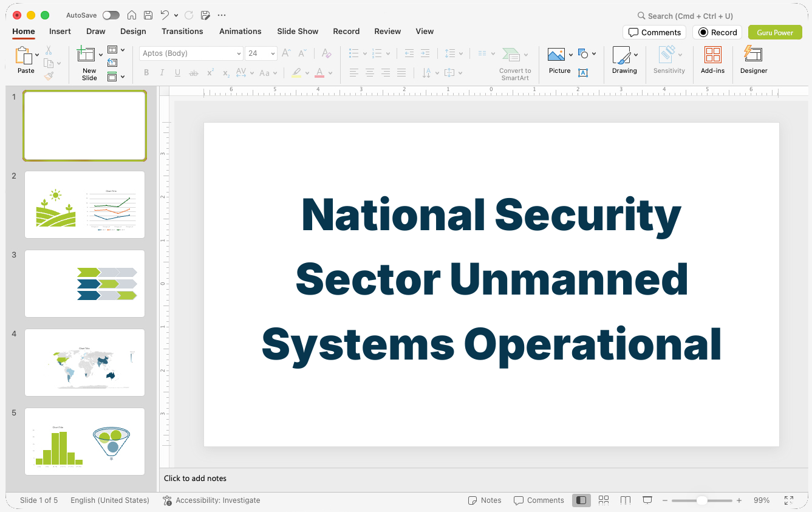Click the Record button at top right
Screen dimensions: 812x512
coord(717,32)
